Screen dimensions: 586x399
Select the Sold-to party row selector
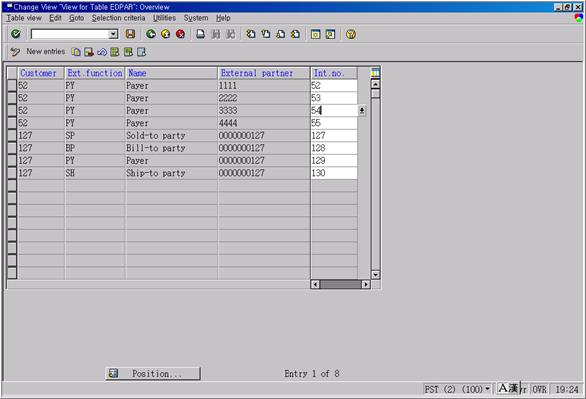(12, 135)
